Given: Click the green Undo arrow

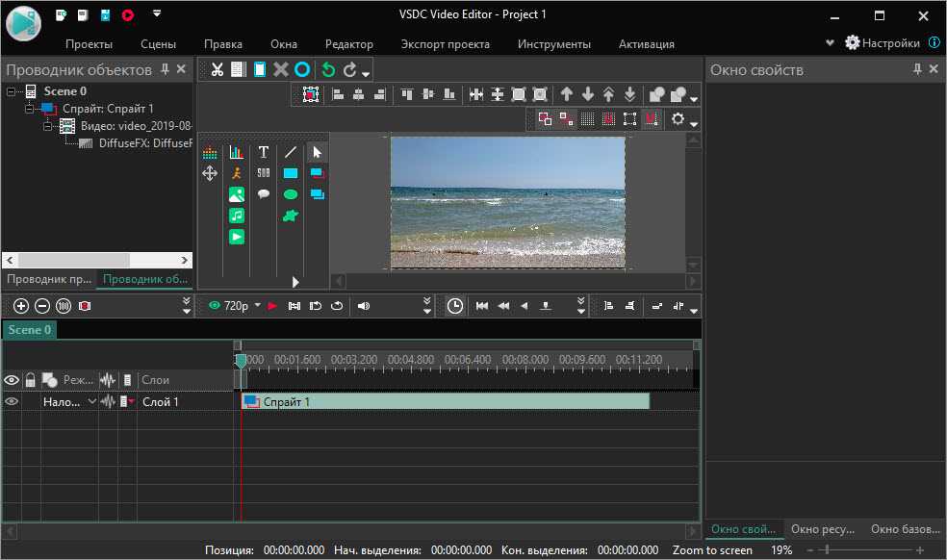Looking at the screenshot, I should 328,69.
